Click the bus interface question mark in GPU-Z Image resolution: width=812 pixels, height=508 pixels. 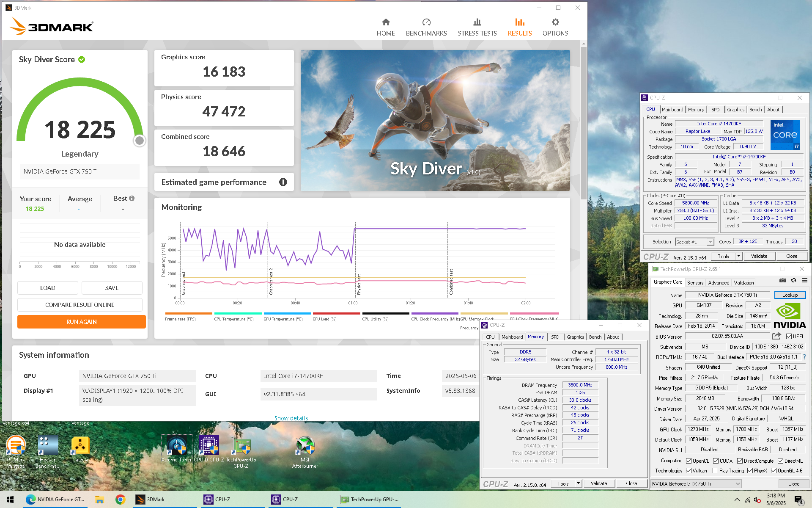coord(804,357)
